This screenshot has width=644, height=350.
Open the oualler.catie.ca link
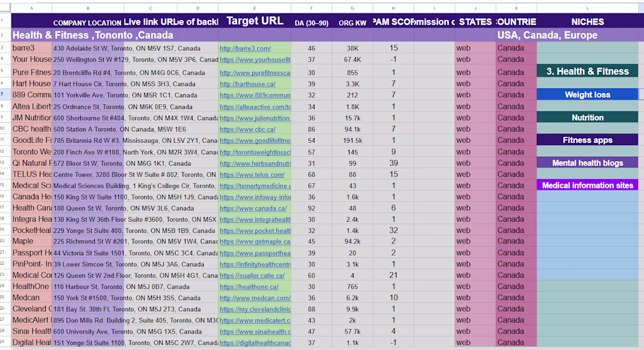tap(252, 276)
